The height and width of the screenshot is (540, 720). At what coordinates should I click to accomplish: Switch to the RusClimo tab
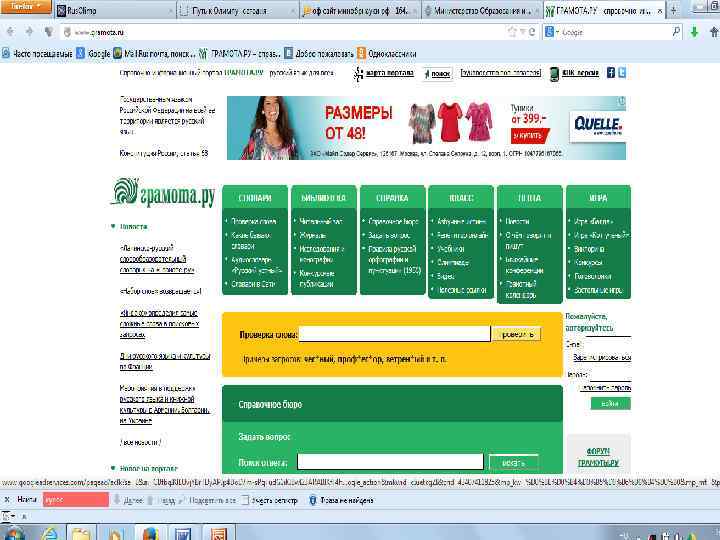[115, 11]
